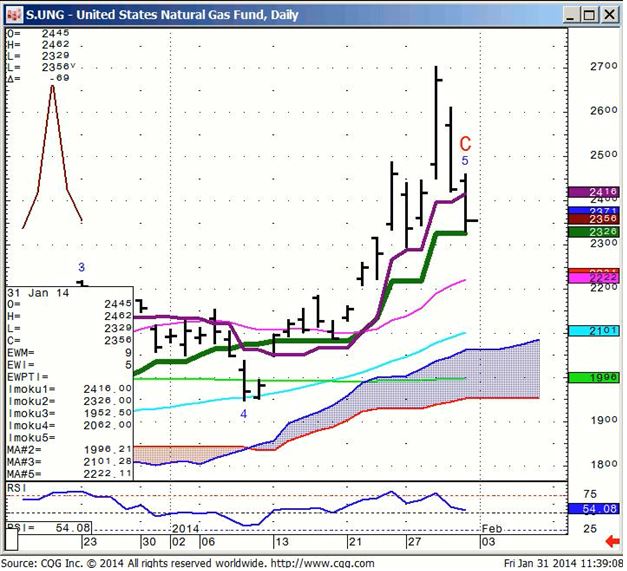Click the 'Imoku4= 2062.00' row

point(70,425)
